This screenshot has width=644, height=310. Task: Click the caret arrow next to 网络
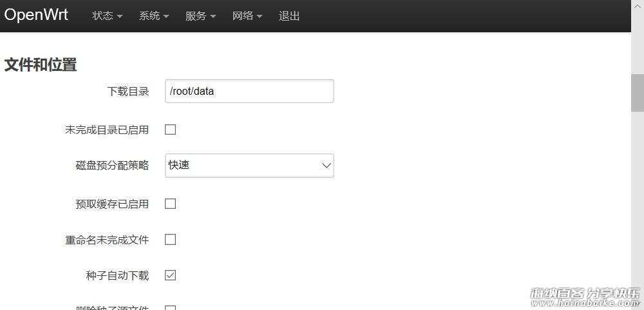pos(259,17)
